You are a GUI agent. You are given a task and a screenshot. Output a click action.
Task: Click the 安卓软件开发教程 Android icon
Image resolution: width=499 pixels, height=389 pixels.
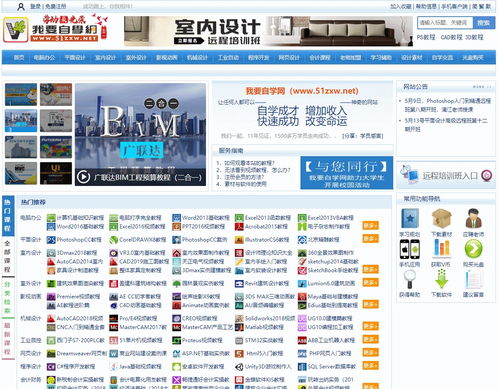click(176, 367)
